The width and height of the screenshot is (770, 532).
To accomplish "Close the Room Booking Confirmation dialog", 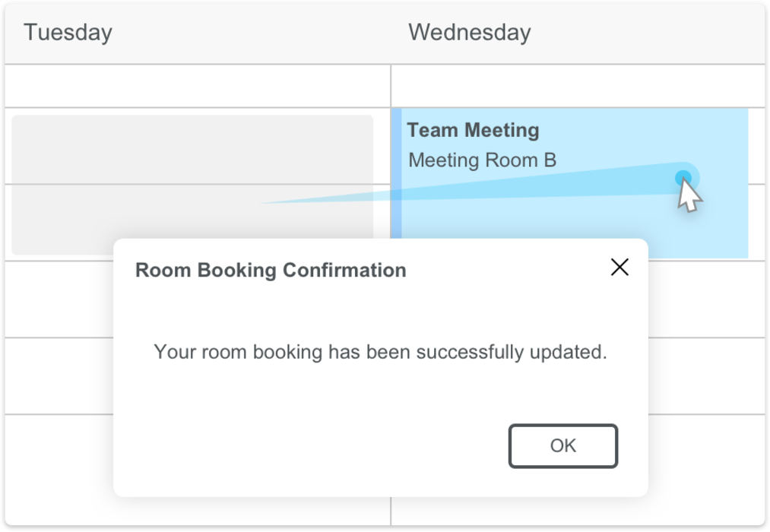I will pyautogui.click(x=619, y=267).
